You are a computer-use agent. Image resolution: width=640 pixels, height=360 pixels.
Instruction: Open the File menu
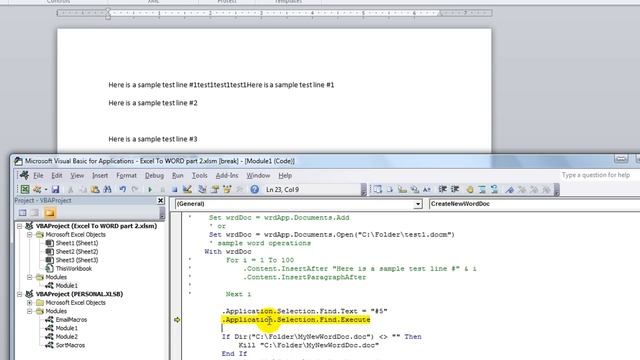38,176
